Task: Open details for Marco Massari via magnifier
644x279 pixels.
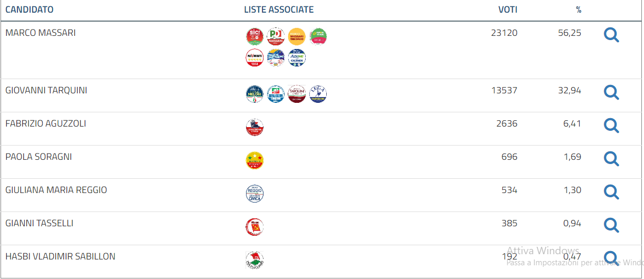Action: point(611,35)
